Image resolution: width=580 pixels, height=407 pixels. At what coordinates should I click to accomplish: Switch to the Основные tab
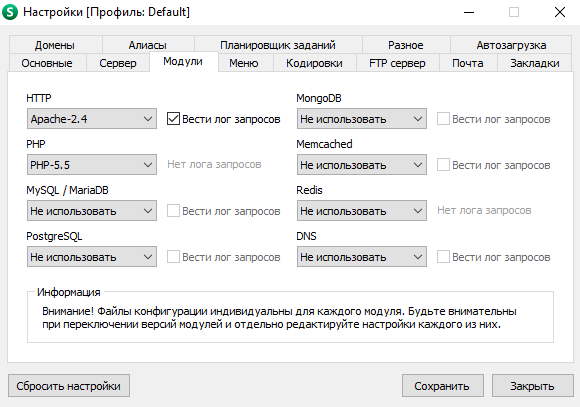[x=47, y=63]
